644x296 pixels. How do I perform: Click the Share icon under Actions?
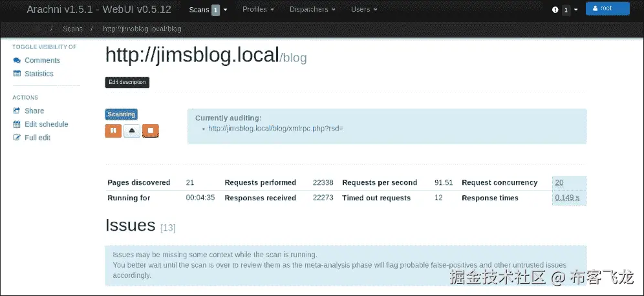[x=17, y=111]
